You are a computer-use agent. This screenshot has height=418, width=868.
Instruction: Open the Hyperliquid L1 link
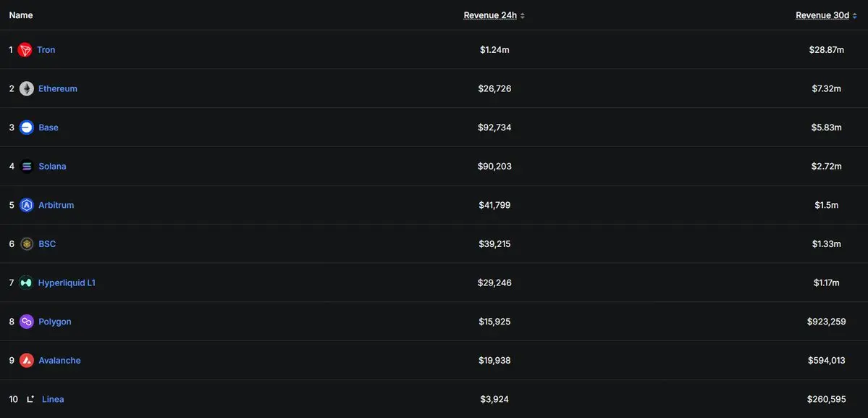(67, 283)
